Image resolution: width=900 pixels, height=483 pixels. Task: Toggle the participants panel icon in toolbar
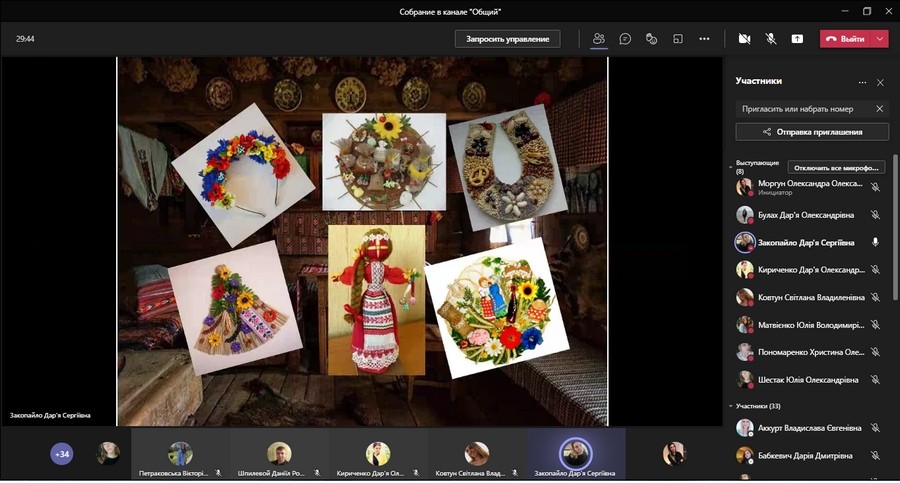coord(598,39)
